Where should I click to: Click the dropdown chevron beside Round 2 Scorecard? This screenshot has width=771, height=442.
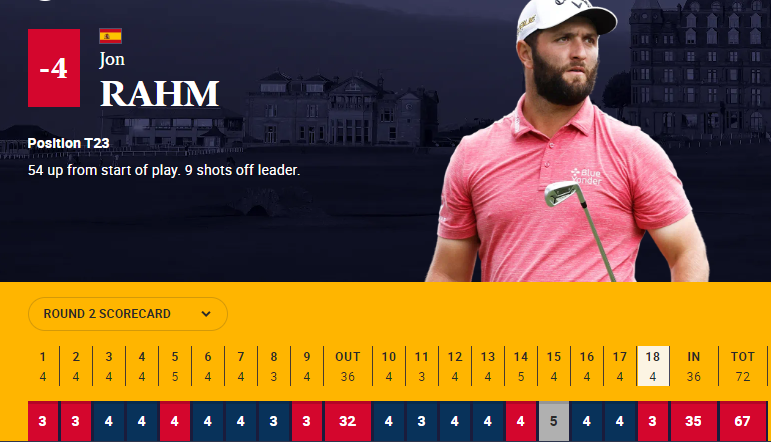point(206,314)
